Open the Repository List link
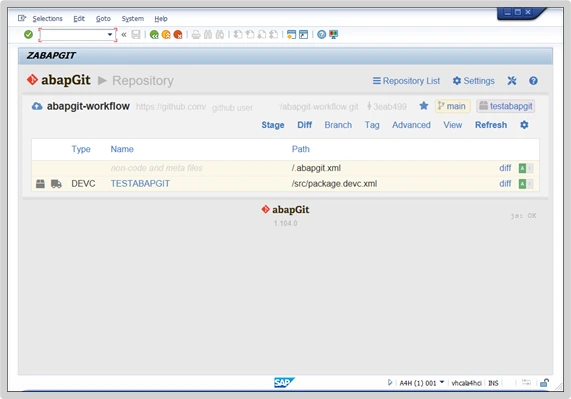Viewport: 571px width, 399px height. coord(406,81)
